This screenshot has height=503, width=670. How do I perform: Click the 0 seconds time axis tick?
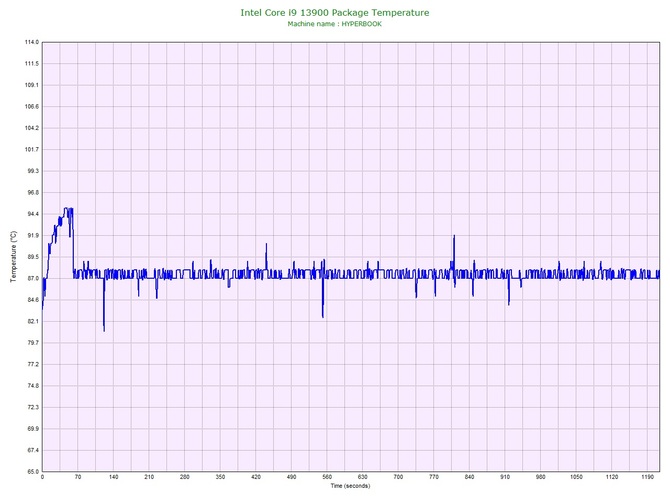[x=42, y=477]
